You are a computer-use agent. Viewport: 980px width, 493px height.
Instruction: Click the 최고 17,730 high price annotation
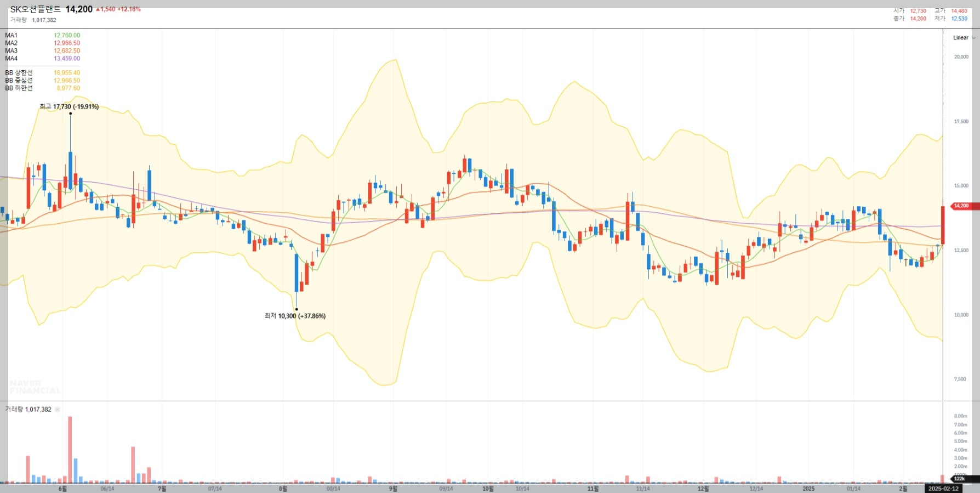coord(69,106)
